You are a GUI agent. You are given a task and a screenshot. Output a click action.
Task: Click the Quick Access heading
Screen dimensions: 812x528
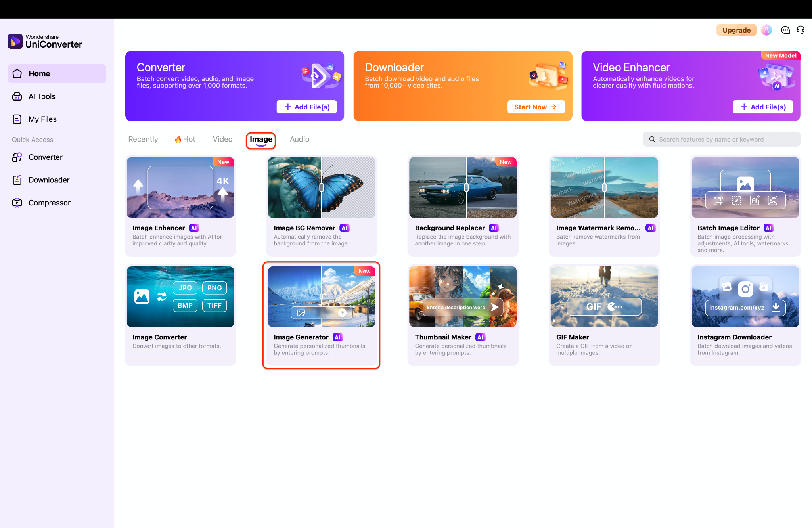[x=33, y=140]
